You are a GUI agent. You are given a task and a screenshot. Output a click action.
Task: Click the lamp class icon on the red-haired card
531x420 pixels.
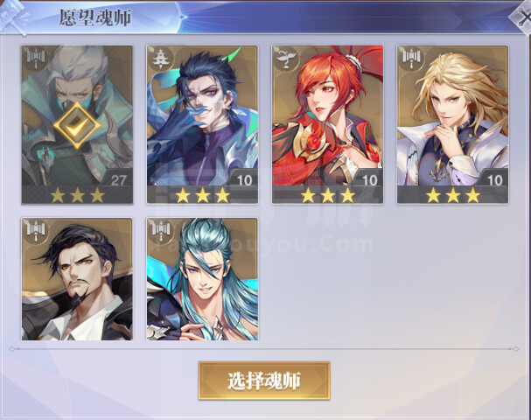(284, 59)
